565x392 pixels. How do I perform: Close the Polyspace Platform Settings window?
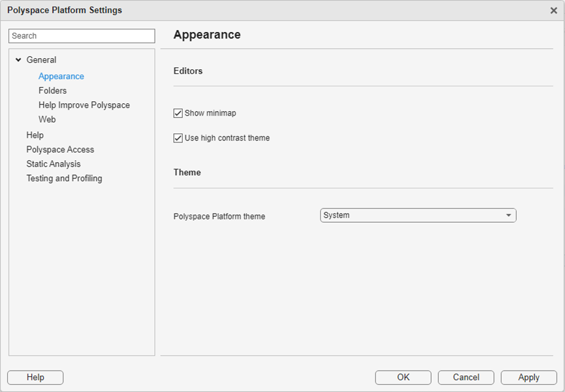click(x=555, y=10)
